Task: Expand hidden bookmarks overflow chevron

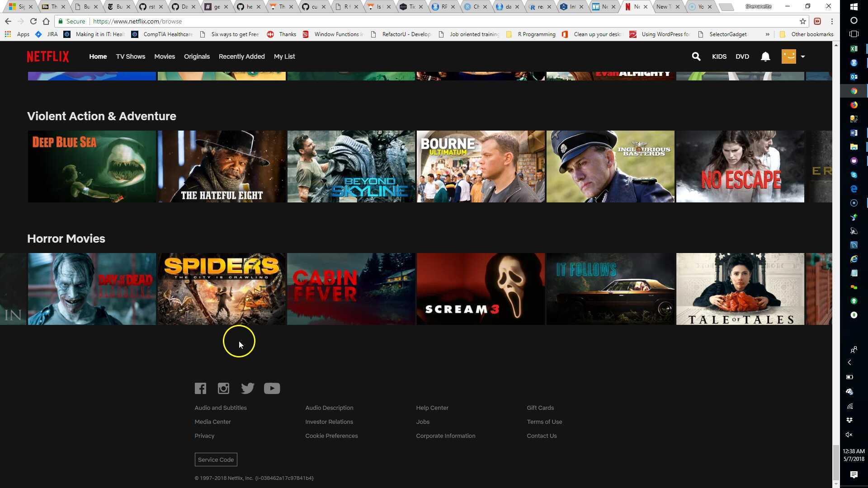Action: (767, 34)
